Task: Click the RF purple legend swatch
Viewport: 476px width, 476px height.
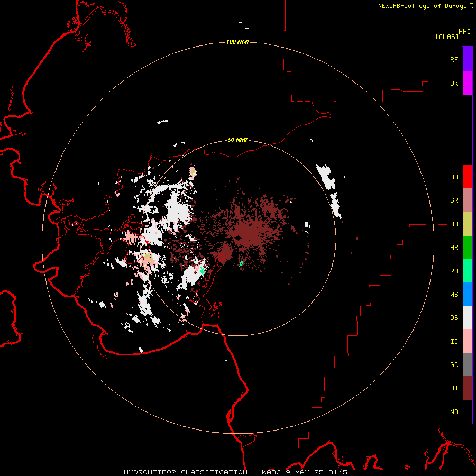Action: coord(467,59)
